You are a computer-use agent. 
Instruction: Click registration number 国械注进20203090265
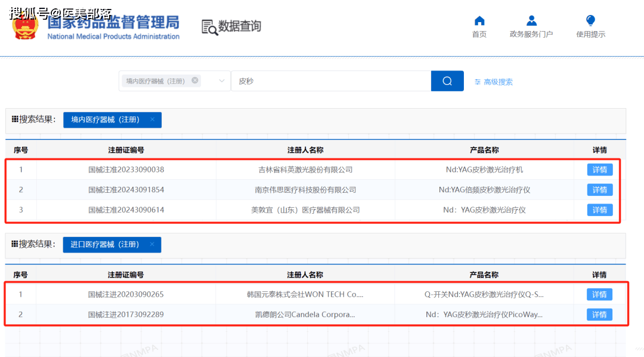pyautogui.click(x=126, y=294)
